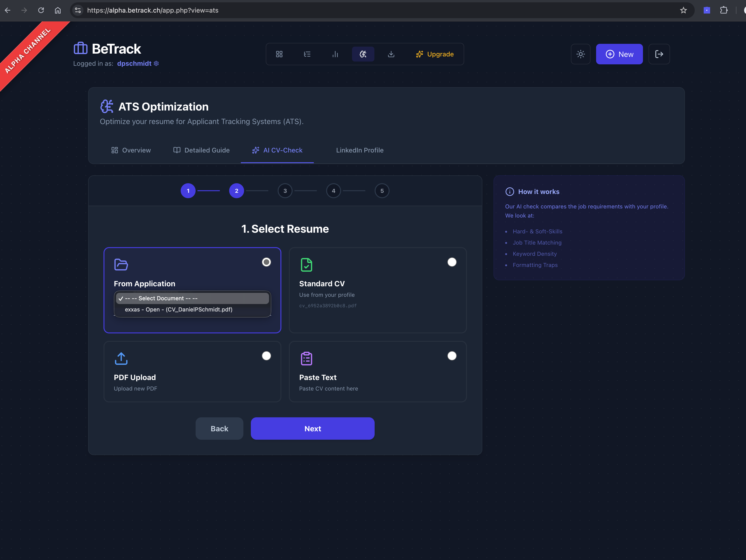Select the Standard CV radio button
Screen dimensions: 746x560
(452, 262)
